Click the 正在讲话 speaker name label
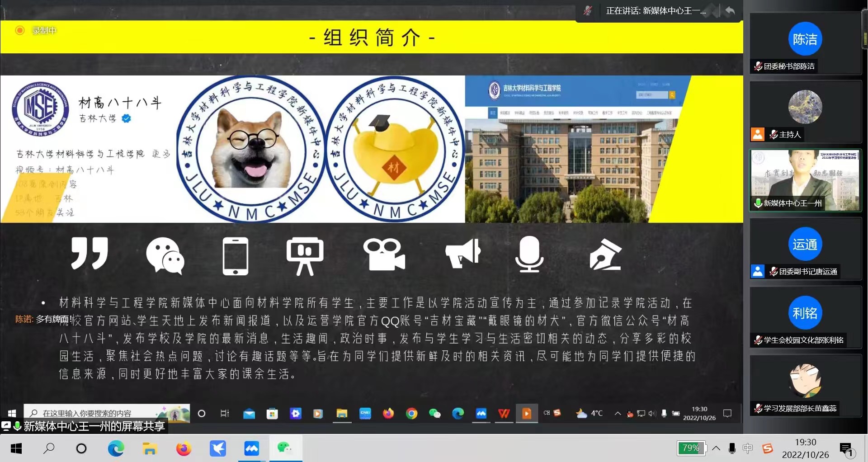Image resolution: width=868 pixels, height=462 pixels. (655, 11)
